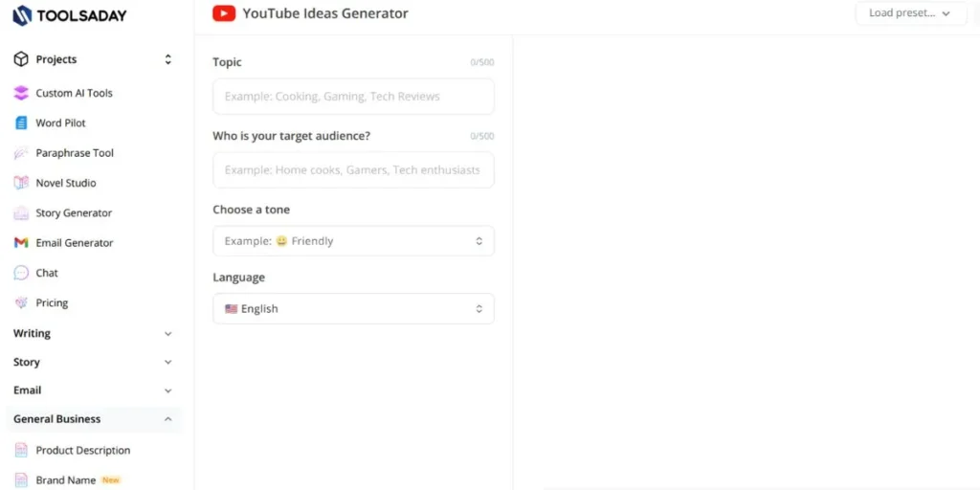The width and height of the screenshot is (980, 490).
Task: Click into the Topic input field
Action: click(353, 97)
